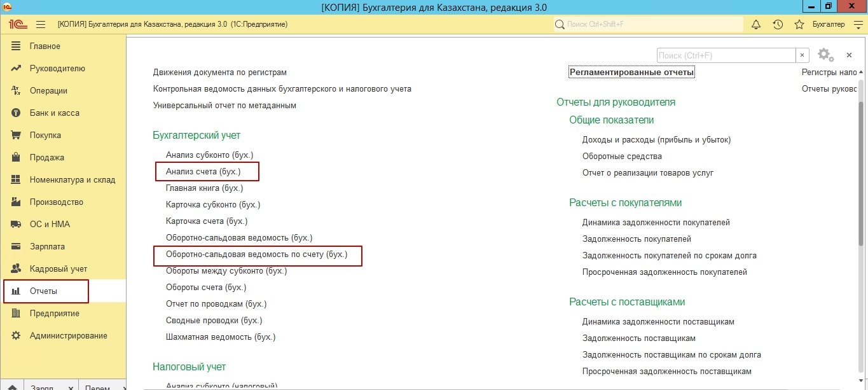Viewport: 868px width, 390px height.
Task: Open Банк и касса section
Action: click(54, 113)
